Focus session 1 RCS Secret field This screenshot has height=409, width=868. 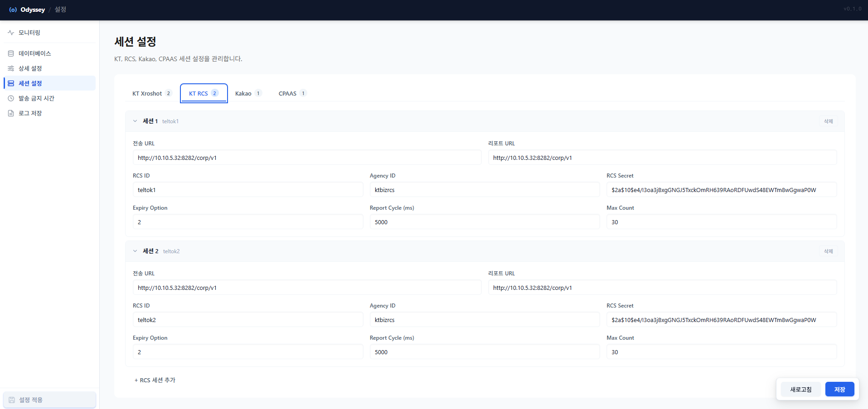(x=722, y=190)
